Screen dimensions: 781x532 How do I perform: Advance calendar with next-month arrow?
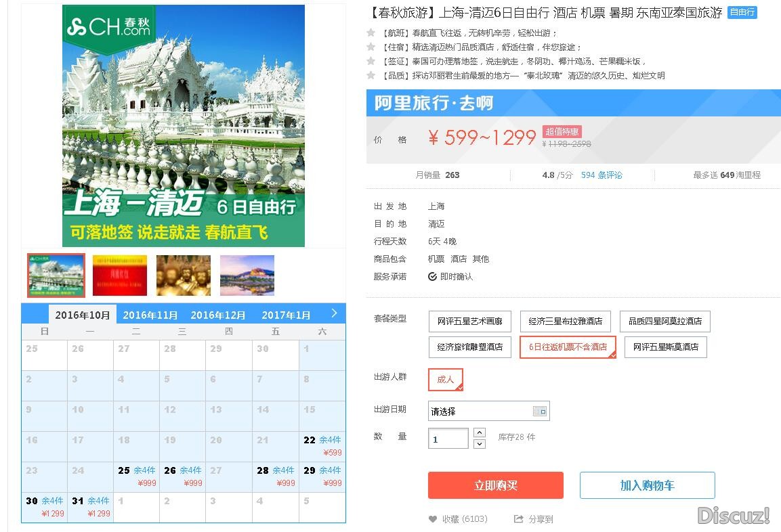coord(334,313)
